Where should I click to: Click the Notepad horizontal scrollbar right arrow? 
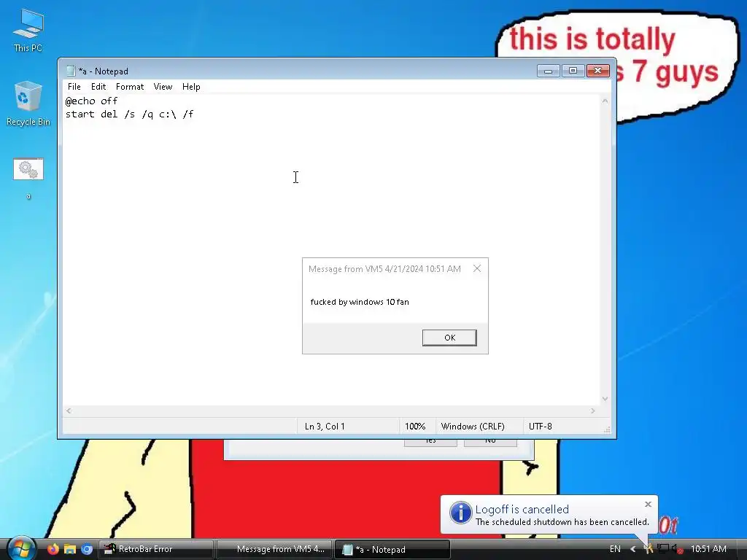pyautogui.click(x=592, y=411)
